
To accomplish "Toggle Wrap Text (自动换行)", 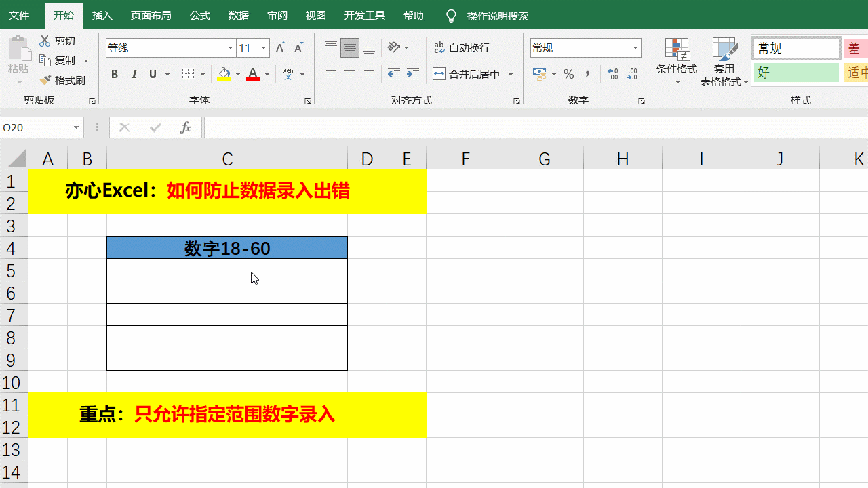I will pyautogui.click(x=462, y=47).
